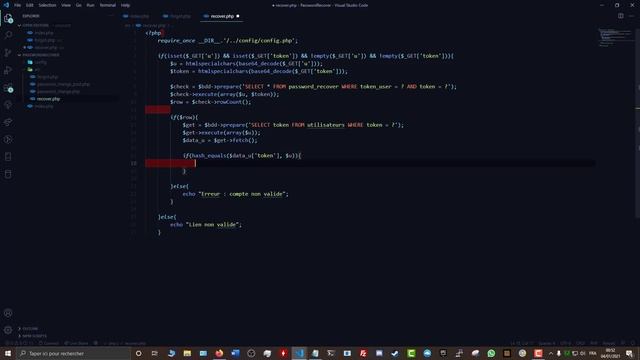Open Camtasia green icon in taskbar
The width and height of the screenshot is (640, 360).
pyautogui.click(x=411, y=353)
